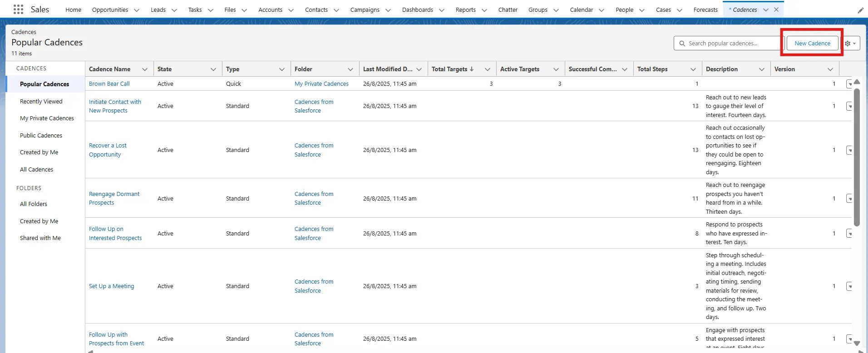Viewport: 868px width, 353px height.
Task: Click the Search popular cadences field
Action: pos(729,44)
